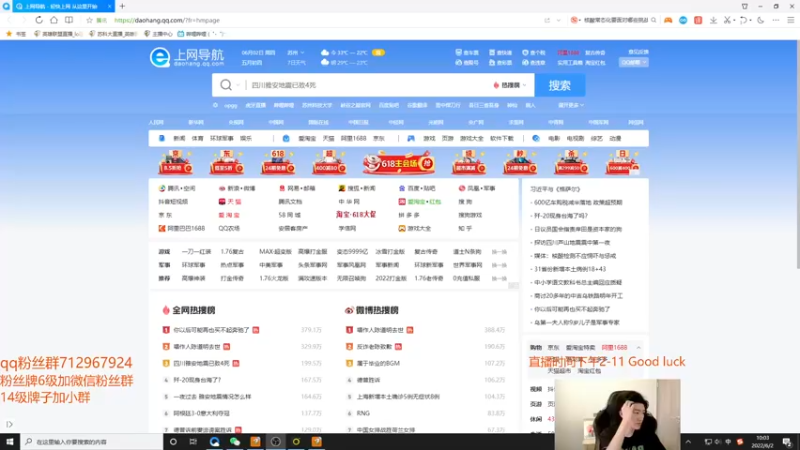Image resolution: width=800 pixels, height=450 pixels.
Task: Expand the sidebar arrow at bottom left
Action: [x=9, y=424]
